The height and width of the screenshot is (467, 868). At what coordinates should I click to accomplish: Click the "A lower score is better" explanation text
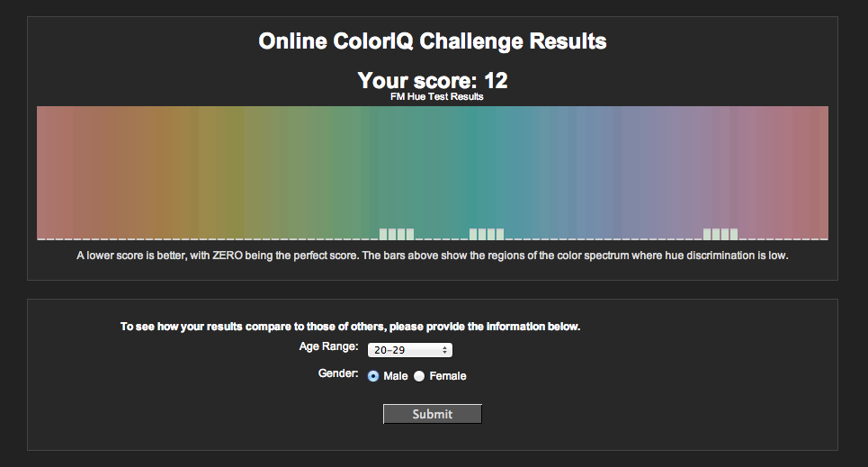pos(433,256)
